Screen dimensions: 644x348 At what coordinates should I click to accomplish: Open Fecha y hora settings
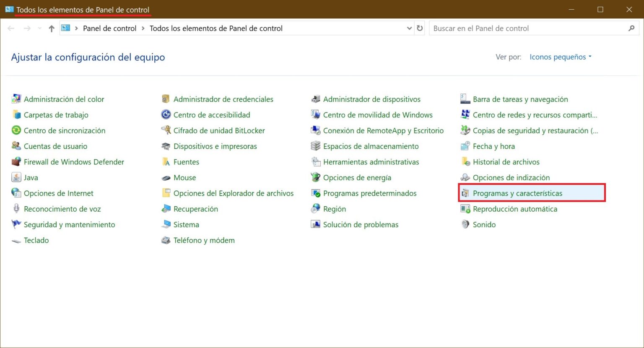pos(494,146)
